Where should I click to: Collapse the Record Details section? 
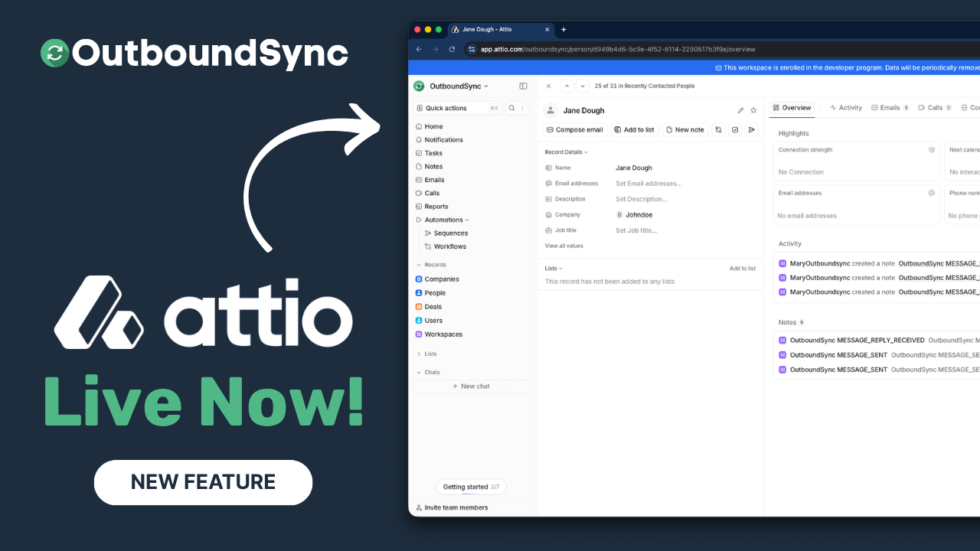(567, 152)
